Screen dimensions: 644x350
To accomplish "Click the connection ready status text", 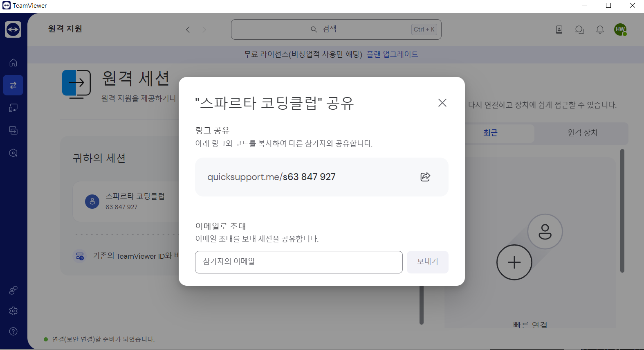I will tap(103, 339).
